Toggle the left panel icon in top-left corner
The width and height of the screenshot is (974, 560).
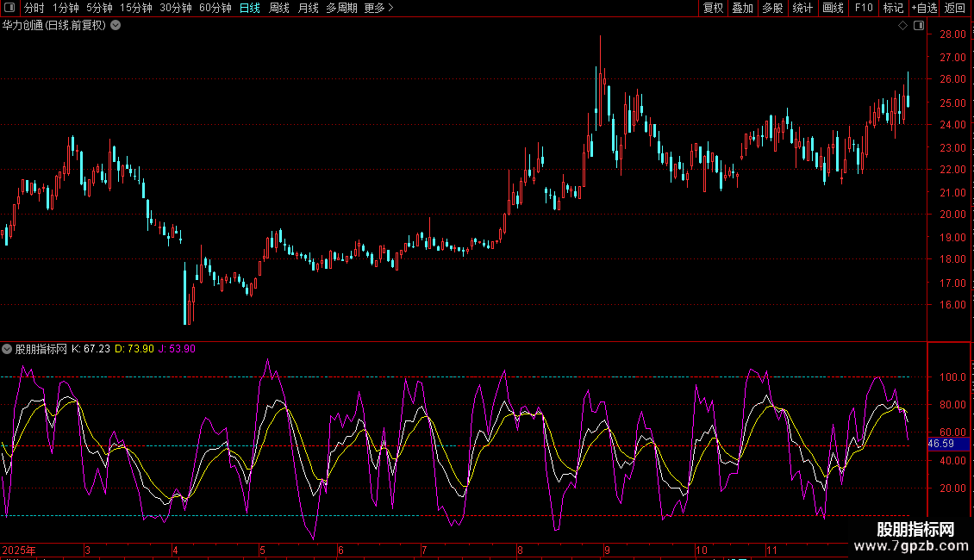[10, 8]
